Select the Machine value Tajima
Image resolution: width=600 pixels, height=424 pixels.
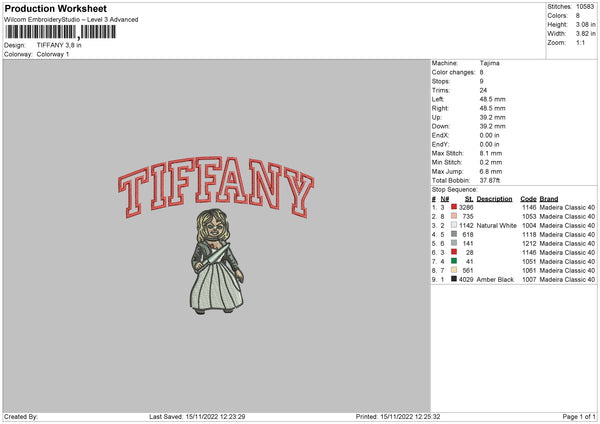(x=490, y=63)
